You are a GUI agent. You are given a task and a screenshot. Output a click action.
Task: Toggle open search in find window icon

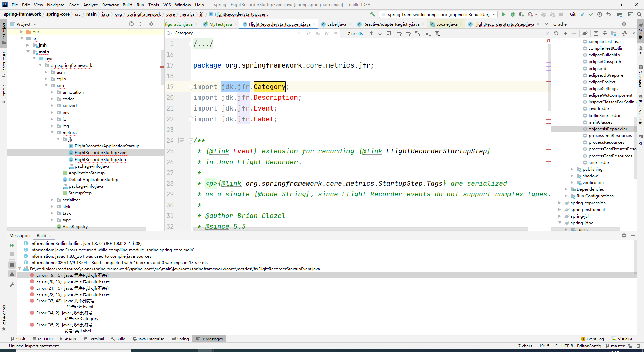pyautogui.click(x=389, y=33)
